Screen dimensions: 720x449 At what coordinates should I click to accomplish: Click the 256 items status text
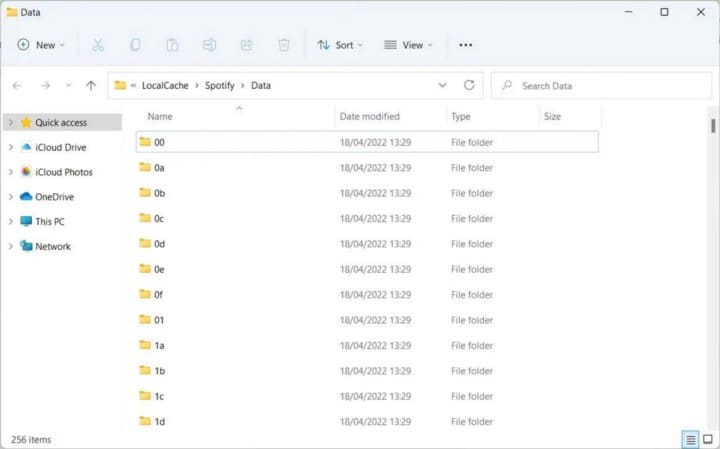pyautogui.click(x=31, y=440)
